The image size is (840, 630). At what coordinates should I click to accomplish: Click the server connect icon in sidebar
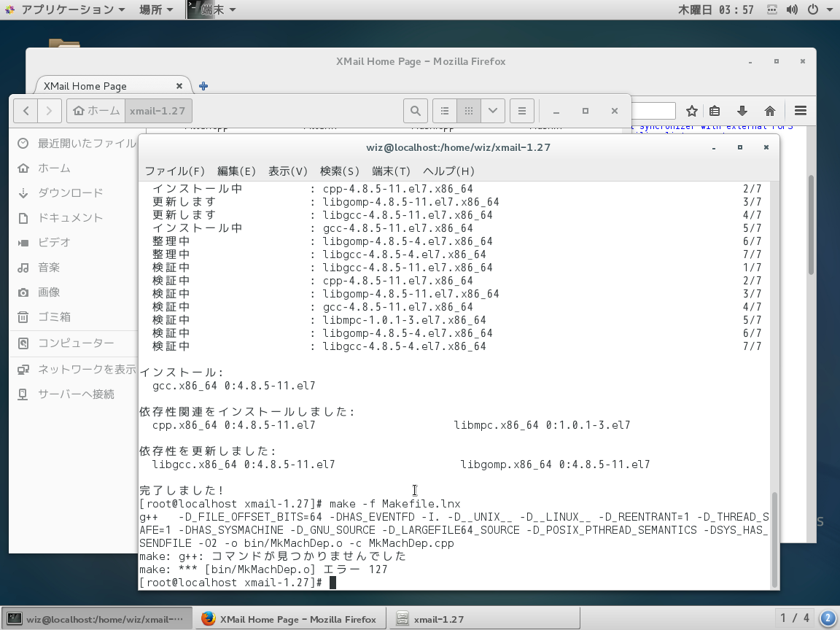(23, 394)
